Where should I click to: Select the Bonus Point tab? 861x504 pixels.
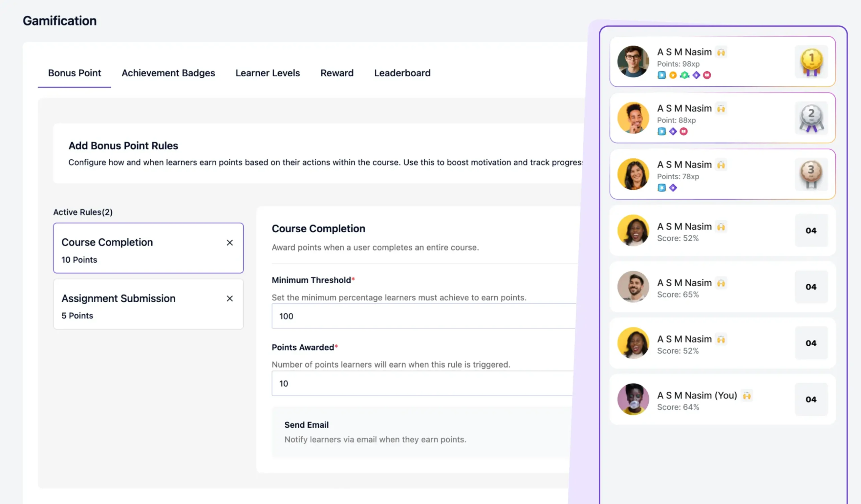(x=74, y=73)
